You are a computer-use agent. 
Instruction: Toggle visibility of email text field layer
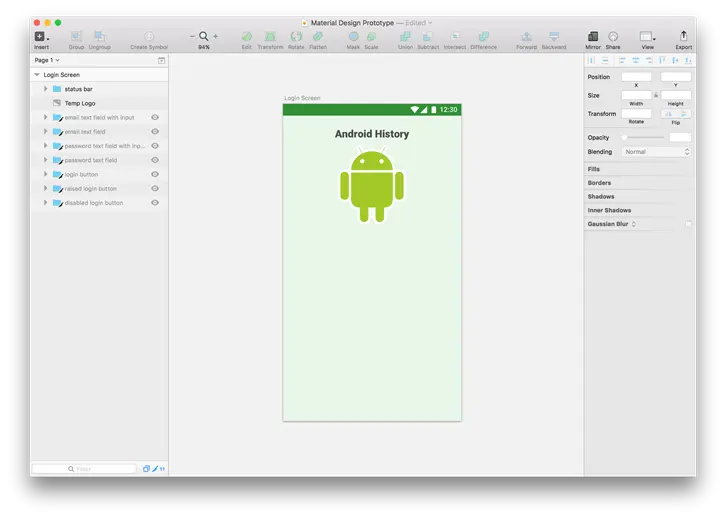pyautogui.click(x=155, y=131)
